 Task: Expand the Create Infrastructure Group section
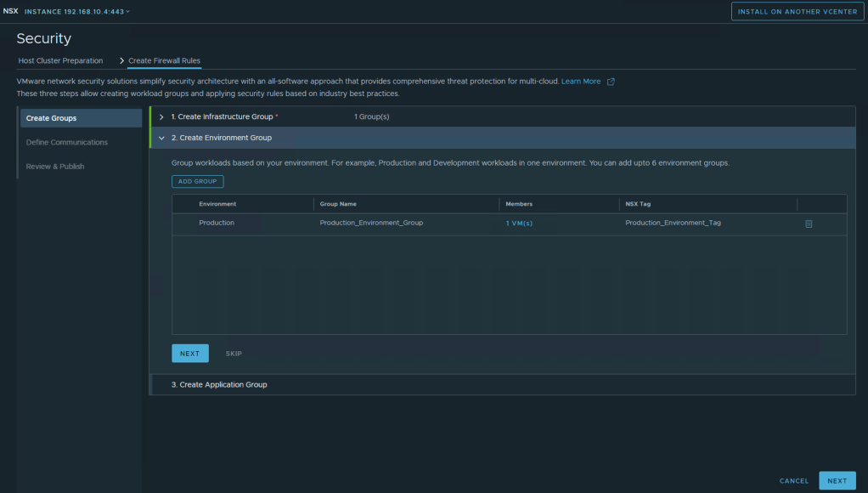click(161, 116)
